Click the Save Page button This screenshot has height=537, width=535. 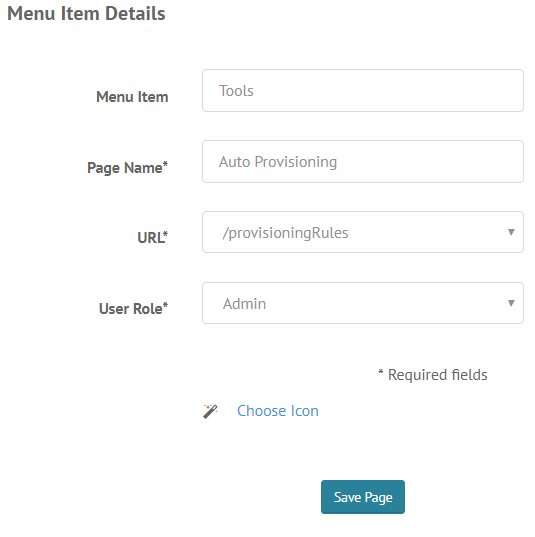point(363,497)
